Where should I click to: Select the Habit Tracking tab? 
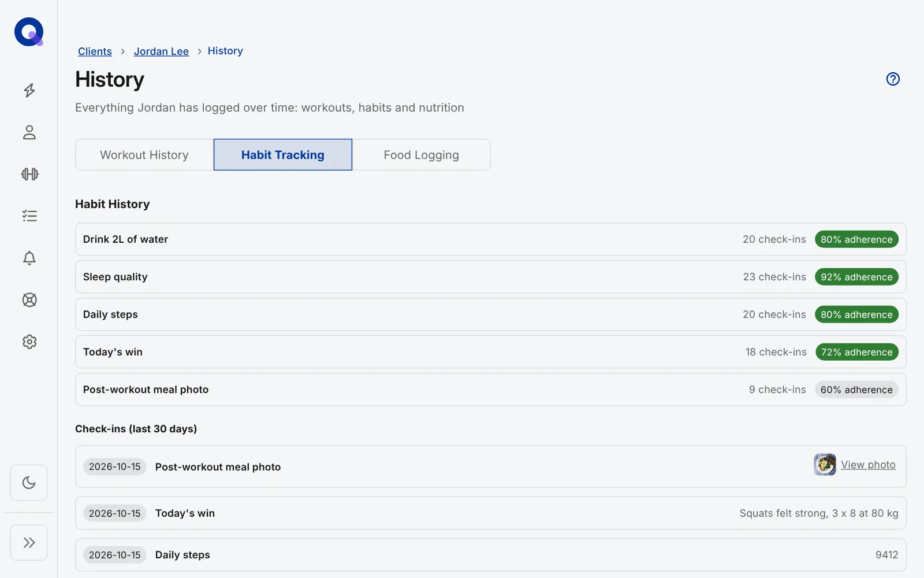click(283, 155)
